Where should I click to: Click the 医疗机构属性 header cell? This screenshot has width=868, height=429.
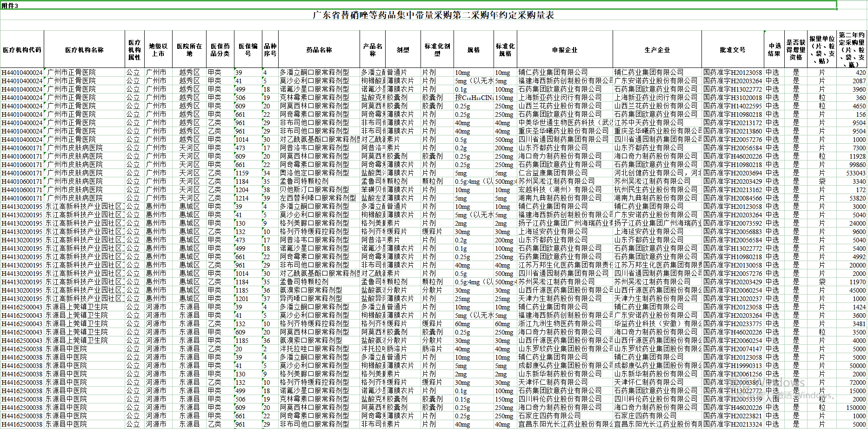point(134,50)
